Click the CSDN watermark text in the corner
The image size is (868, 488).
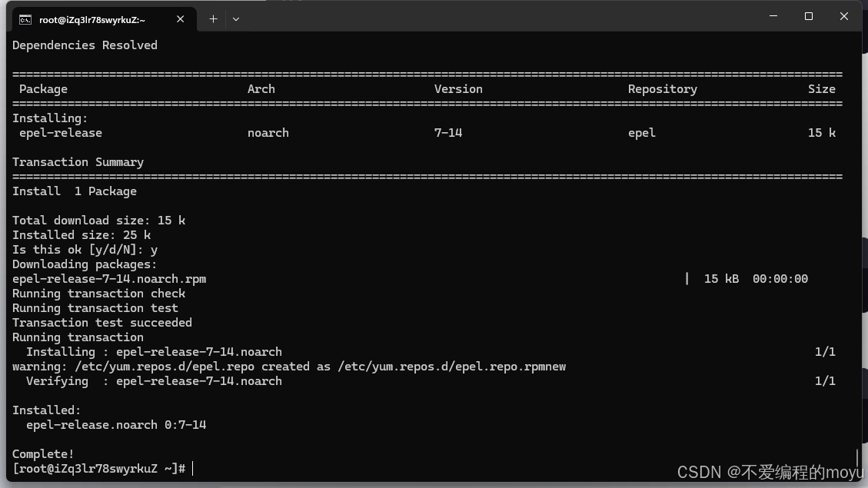click(x=769, y=469)
